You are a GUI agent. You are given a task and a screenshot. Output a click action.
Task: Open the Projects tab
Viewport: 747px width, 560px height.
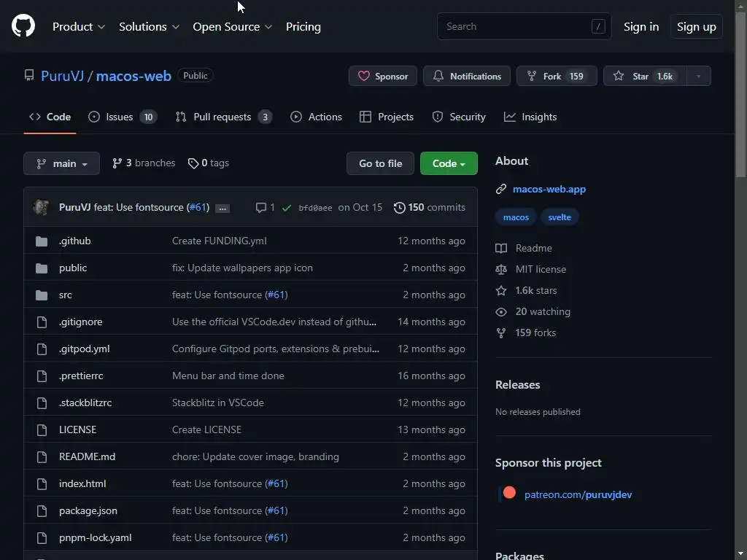pos(387,117)
